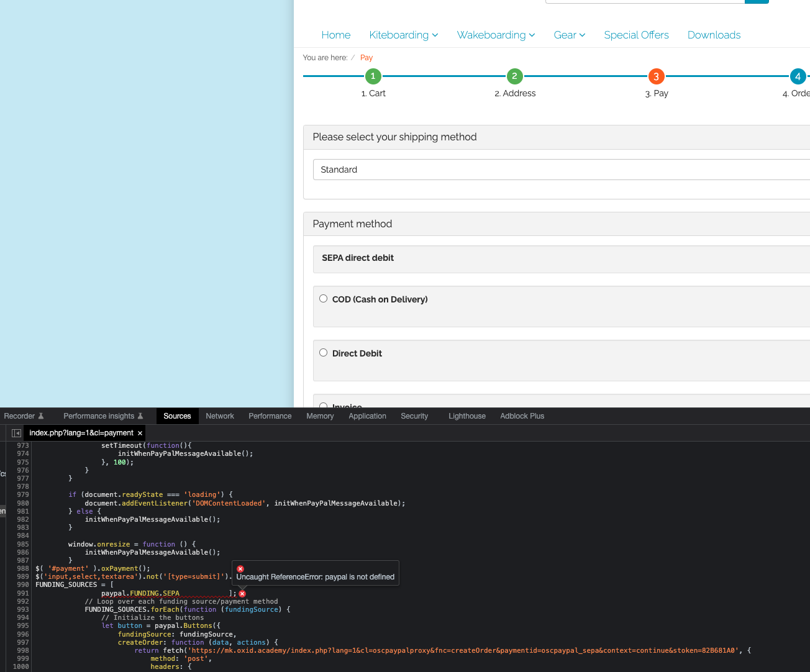Select COD (Cash on Delivery) radio button
Screen dimensions: 810x672
pyautogui.click(x=324, y=299)
